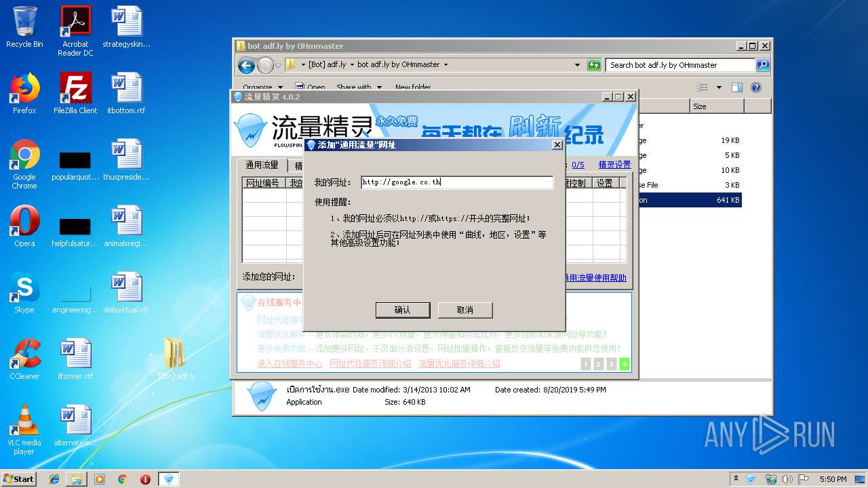Click the Explorer search magnifier icon
868x488 pixels.
tap(763, 65)
